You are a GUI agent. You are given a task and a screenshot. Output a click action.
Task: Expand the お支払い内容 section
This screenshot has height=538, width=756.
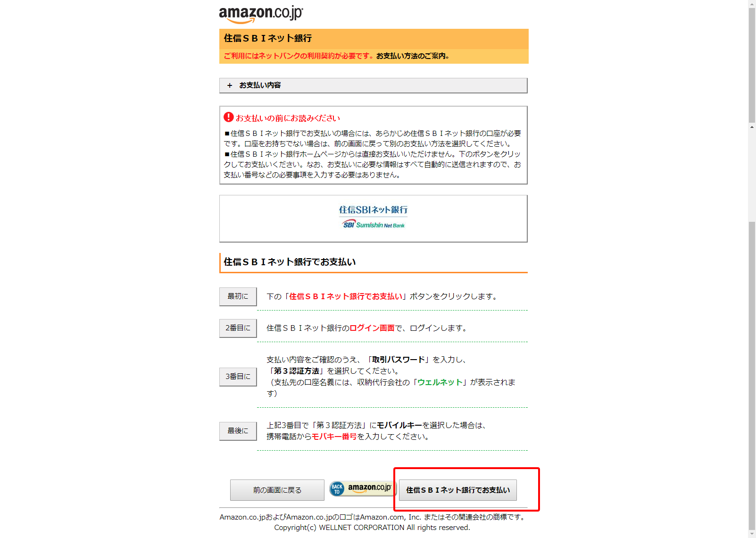coord(373,85)
